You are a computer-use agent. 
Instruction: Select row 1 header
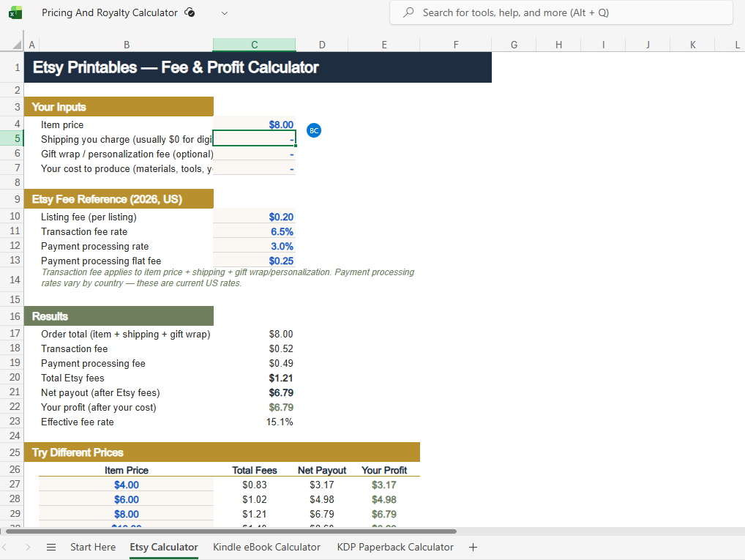click(12, 67)
